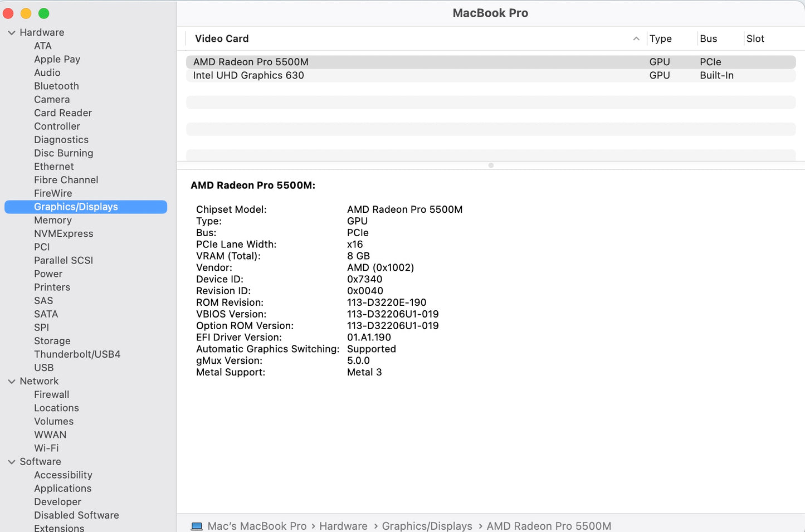
Task: Collapse the Hardware section
Action: coord(12,32)
